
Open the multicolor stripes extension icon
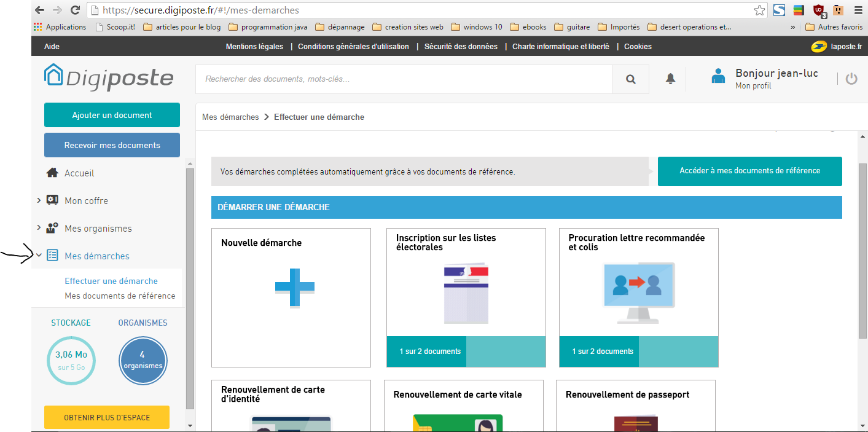(799, 10)
